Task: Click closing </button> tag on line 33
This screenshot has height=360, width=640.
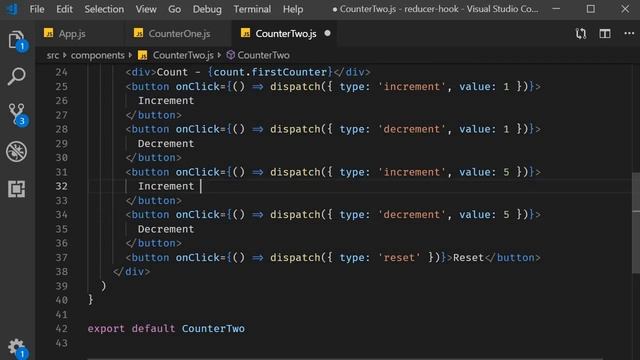Action: 153,201
